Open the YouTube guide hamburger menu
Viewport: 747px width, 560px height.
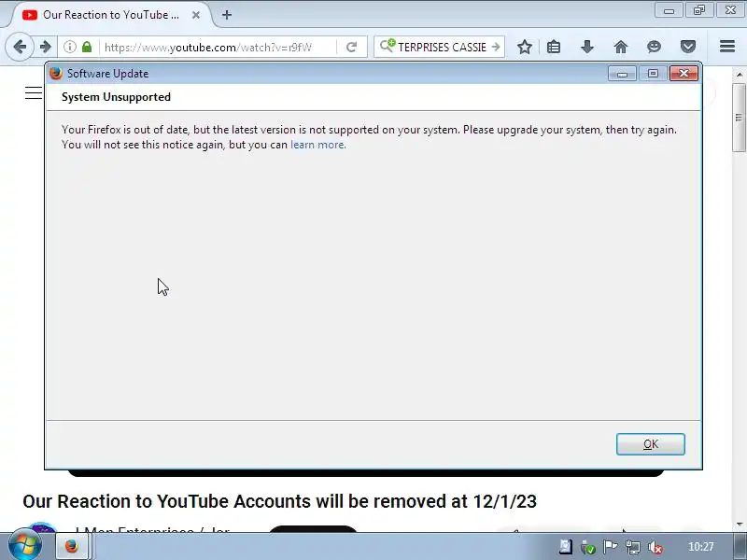(34, 92)
